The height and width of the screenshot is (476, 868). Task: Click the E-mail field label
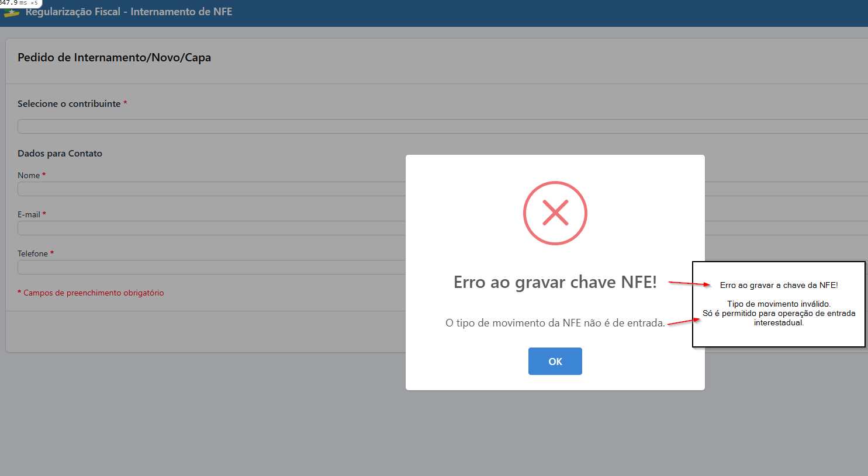[x=29, y=214]
